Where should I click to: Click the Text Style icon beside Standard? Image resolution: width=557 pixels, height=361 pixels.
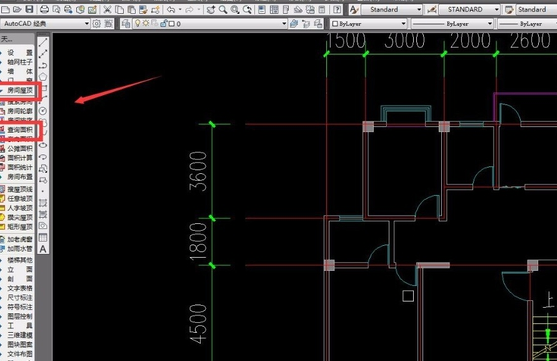pyautogui.click(x=354, y=10)
